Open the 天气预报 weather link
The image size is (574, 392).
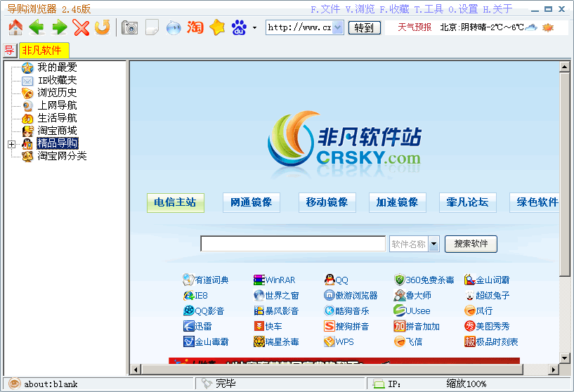click(x=415, y=27)
